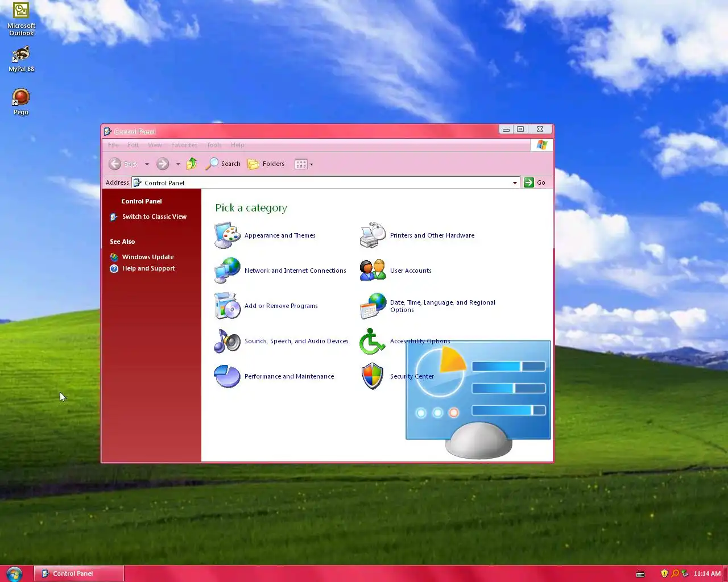Click the Help and Support question mark icon
Screen dimensions: 728x582
114,268
